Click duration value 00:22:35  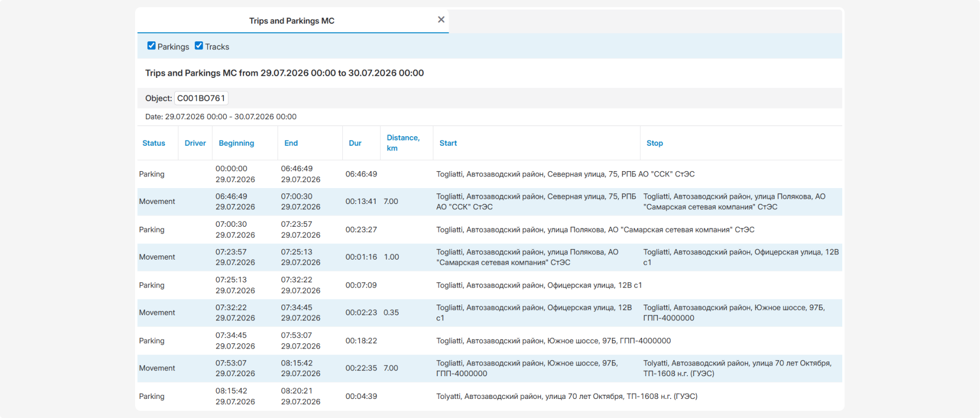tap(361, 369)
